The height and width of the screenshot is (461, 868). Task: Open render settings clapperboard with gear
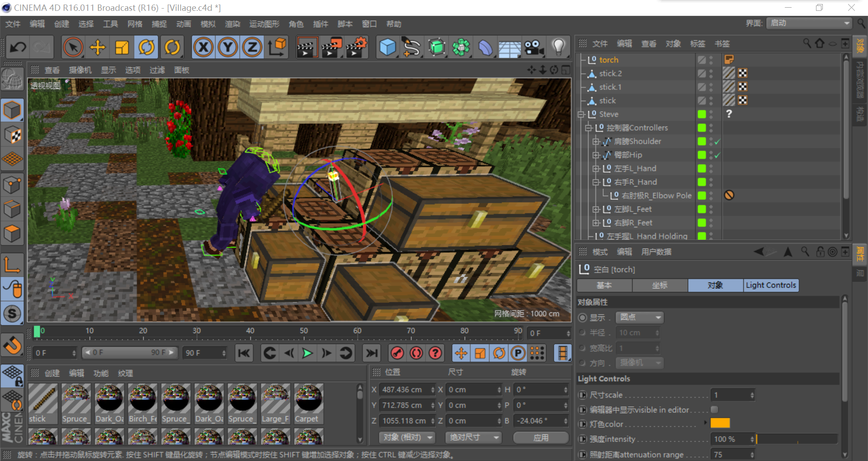point(357,47)
